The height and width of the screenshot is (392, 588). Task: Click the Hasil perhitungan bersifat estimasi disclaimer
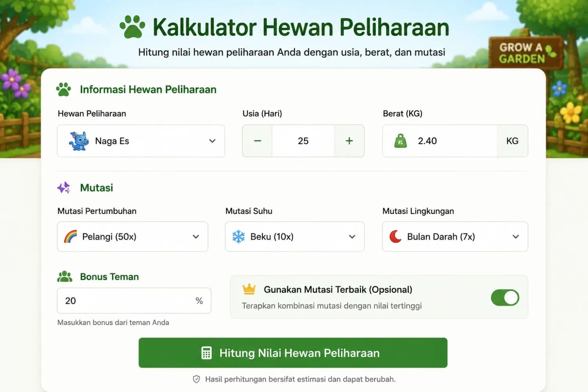point(300,379)
